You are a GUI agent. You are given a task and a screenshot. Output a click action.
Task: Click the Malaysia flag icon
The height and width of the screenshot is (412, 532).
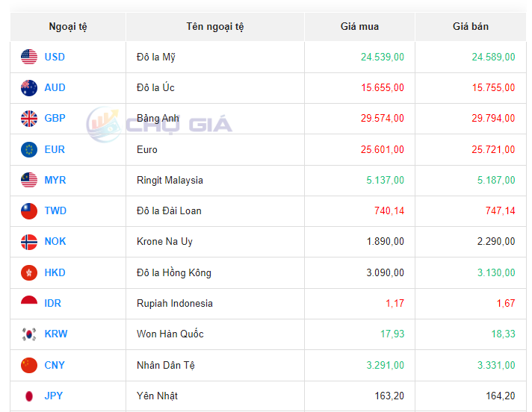tap(29, 180)
